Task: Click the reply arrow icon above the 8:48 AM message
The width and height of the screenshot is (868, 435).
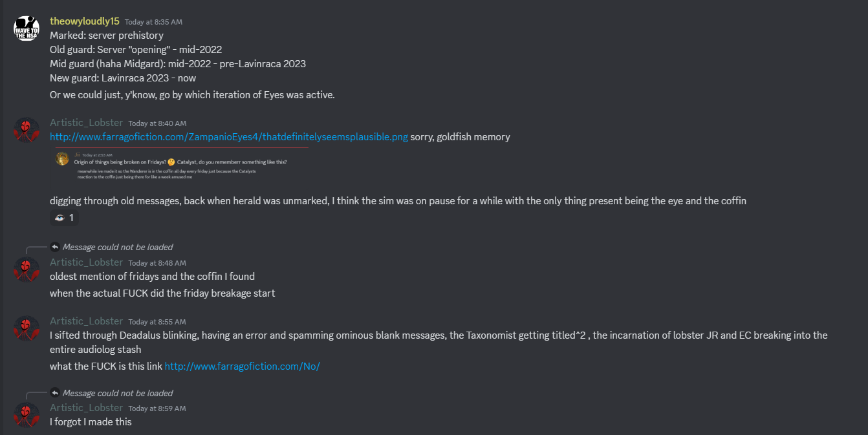Action: 56,247
